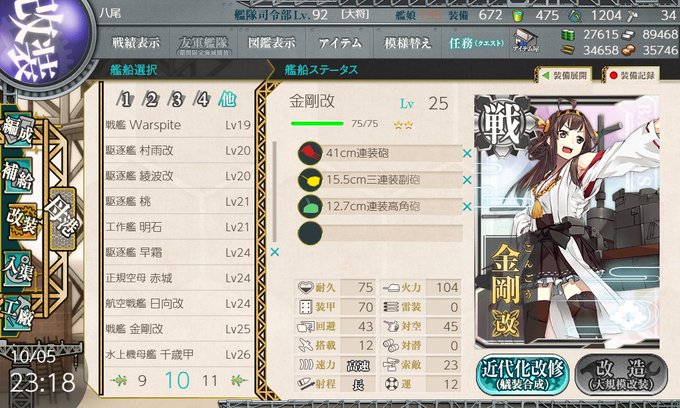Click the empty fourth equipment slot
Screen dimensions: 680x408
pos(380,233)
